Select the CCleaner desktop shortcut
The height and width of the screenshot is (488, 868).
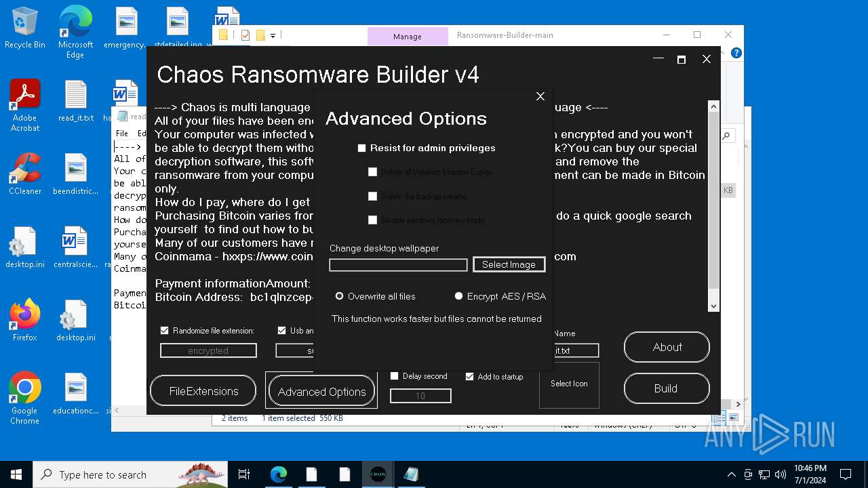coord(25,174)
